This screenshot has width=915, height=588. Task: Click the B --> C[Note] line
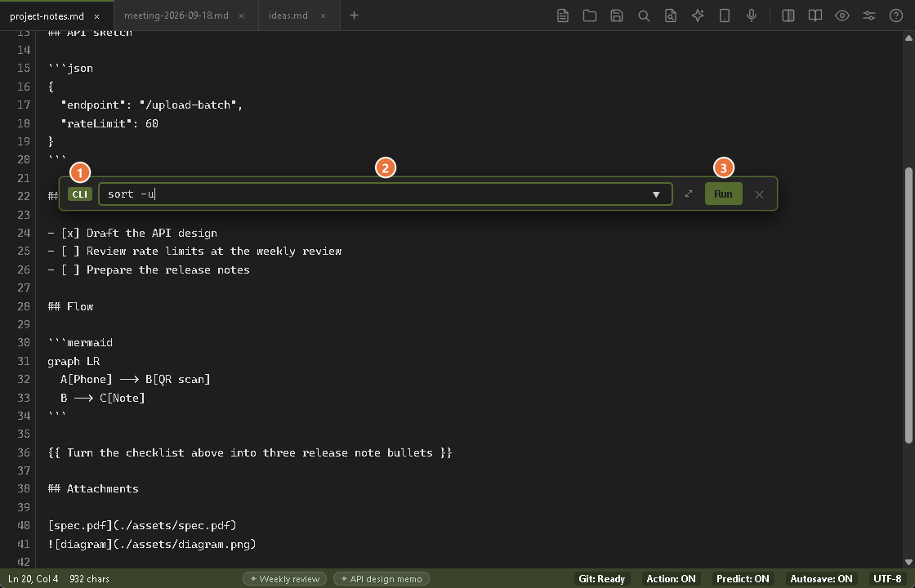(102, 398)
